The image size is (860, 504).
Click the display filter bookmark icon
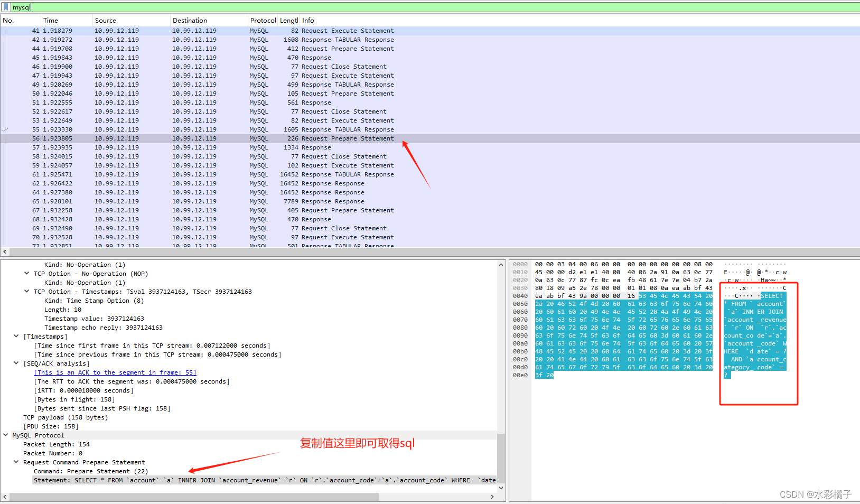[6, 7]
